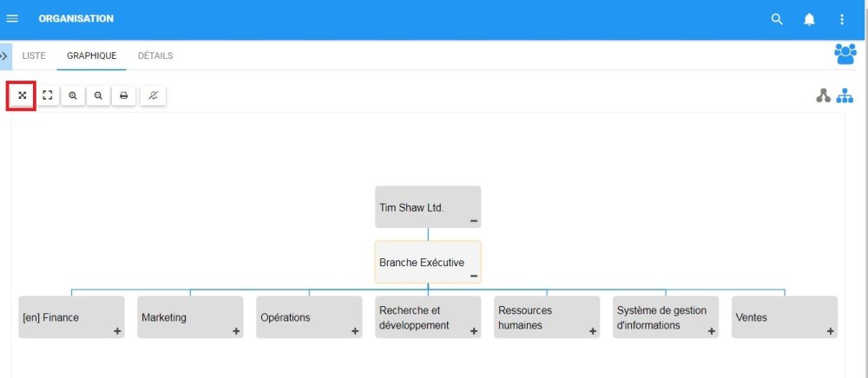This screenshot has height=378, width=868.
Task: Switch to the grey graph layout view
Action: 823,95
